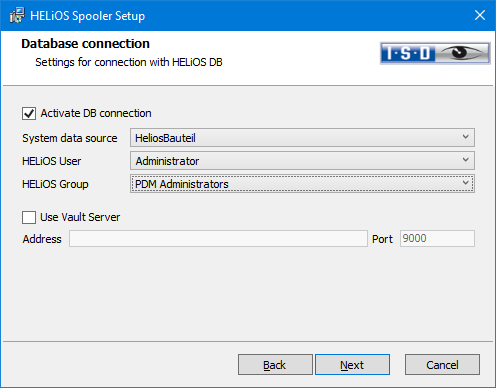496x388 pixels.
Task: Go back with the Back button
Action: (275, 365)
